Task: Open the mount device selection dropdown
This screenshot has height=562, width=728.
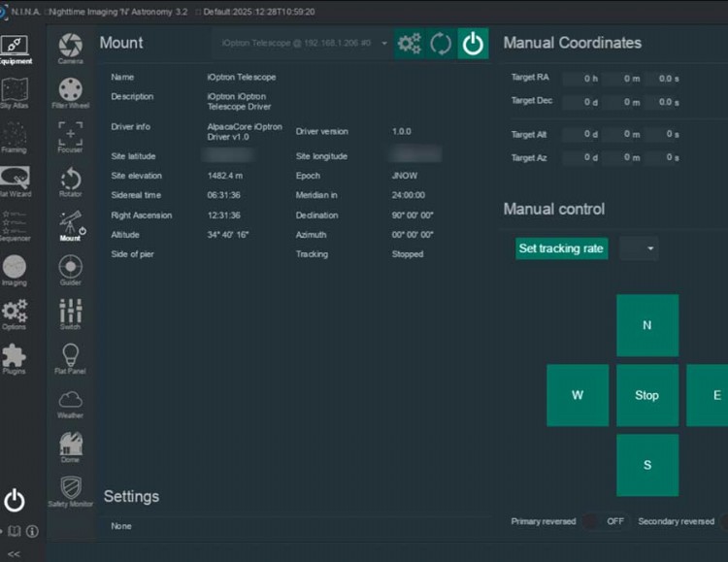Action: (x=302, y=44)
